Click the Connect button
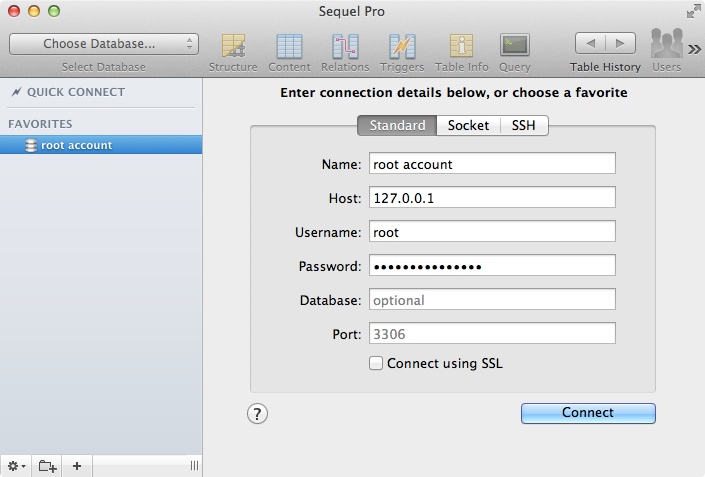The width and height of the screenshot is (705, 477). (x=588, y=413)
